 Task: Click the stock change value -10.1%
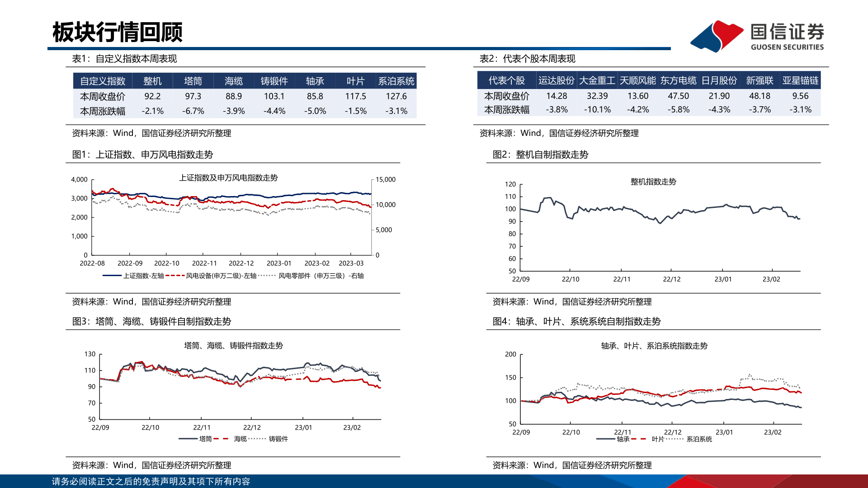pyautogui.click(x=597, y=110)
